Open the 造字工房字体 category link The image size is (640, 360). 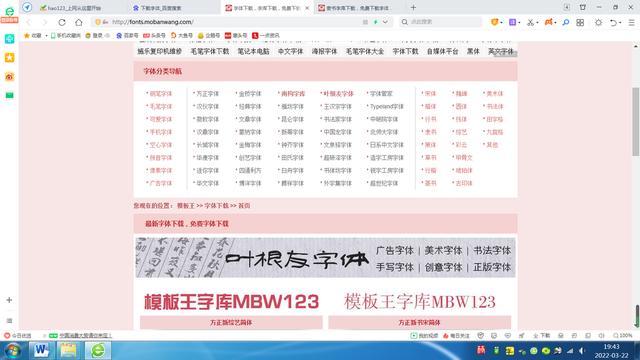[386, 158]
